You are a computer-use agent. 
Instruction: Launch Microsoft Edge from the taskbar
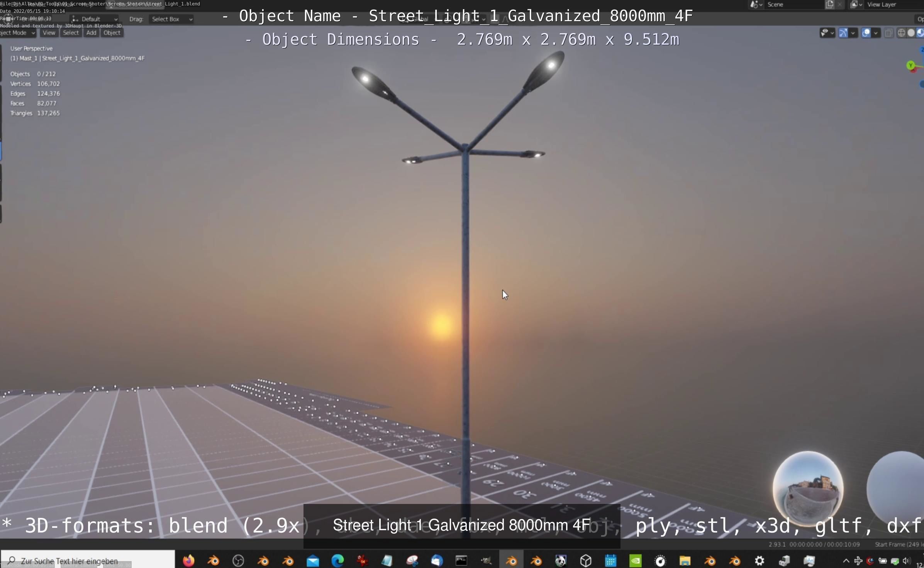point(337,561)
